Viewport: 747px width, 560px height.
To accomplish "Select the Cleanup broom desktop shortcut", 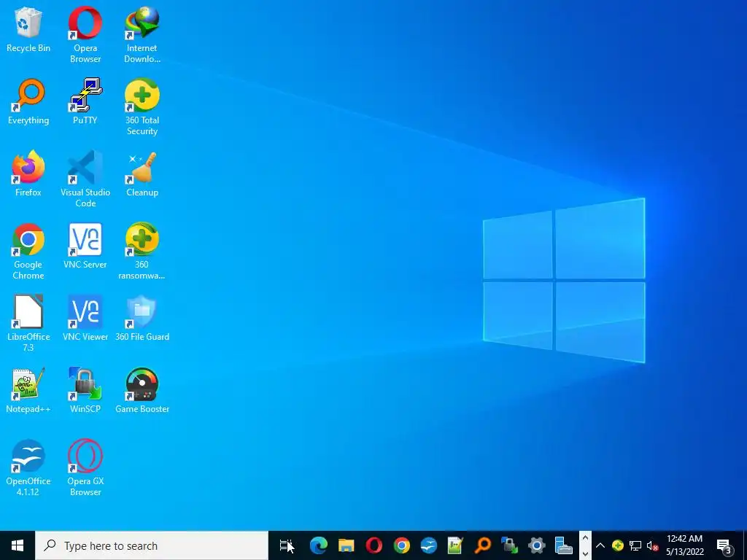I will [142, 174].
